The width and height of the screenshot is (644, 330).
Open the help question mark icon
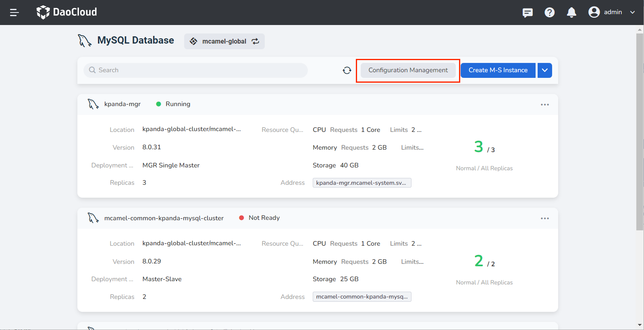click(x=550, y=13)
